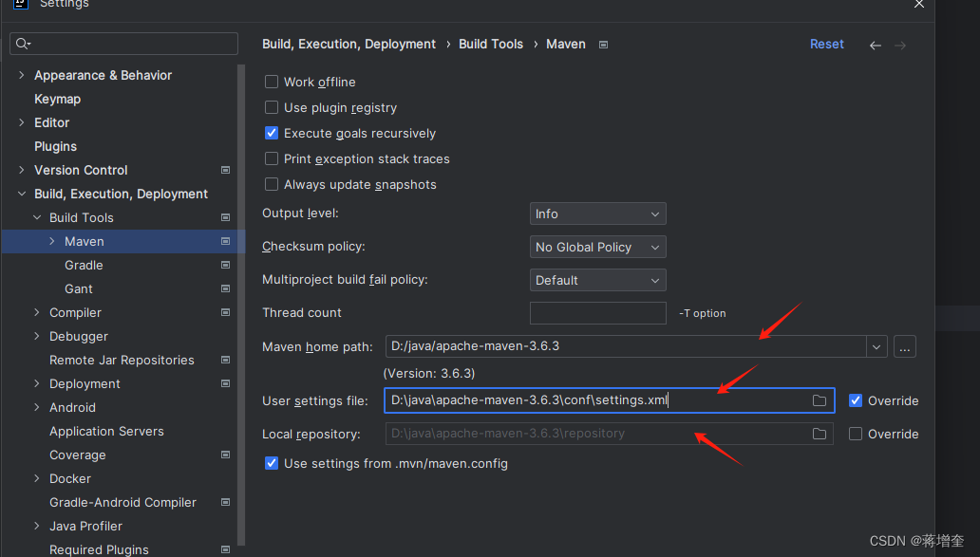Click project-level icon beside Gant
Image resolution: width=980 pixels, height=557 pixels.
(226, 288)
